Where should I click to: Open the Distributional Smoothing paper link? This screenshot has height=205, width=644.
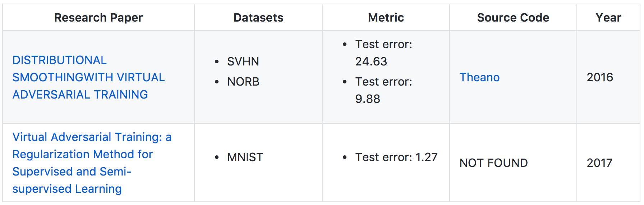tap(88, 77)
